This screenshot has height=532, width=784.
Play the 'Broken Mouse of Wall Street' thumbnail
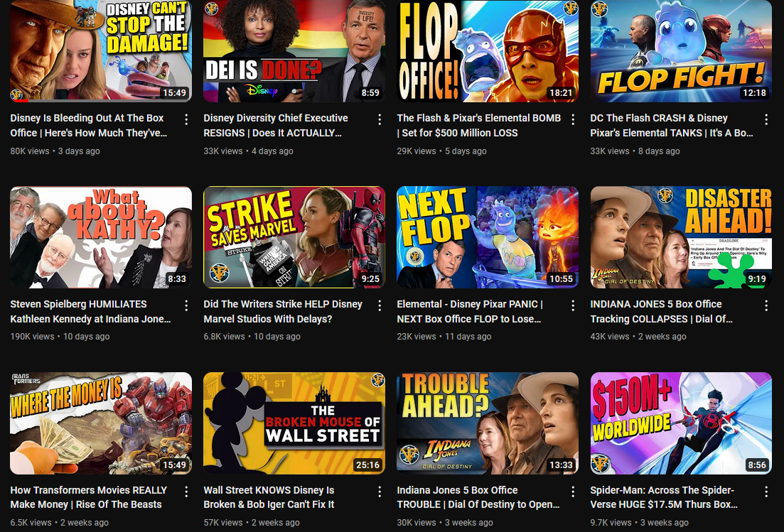(x=294, y=423)
